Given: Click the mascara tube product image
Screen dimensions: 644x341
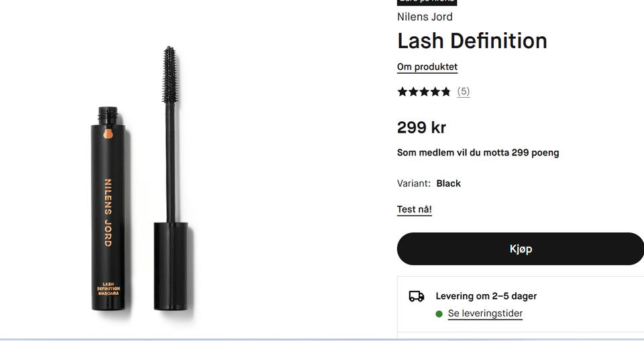Looking at the screenshot, I should click(x=108, y=208).
